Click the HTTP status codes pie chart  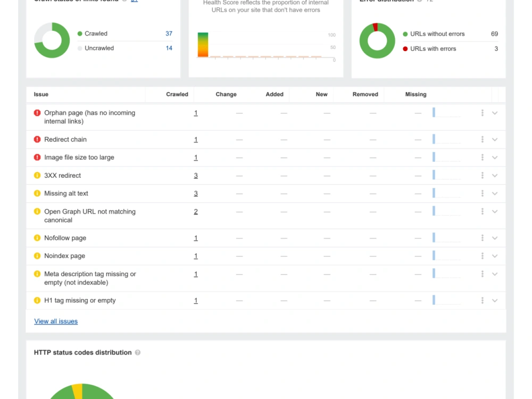tap(82, 391)
